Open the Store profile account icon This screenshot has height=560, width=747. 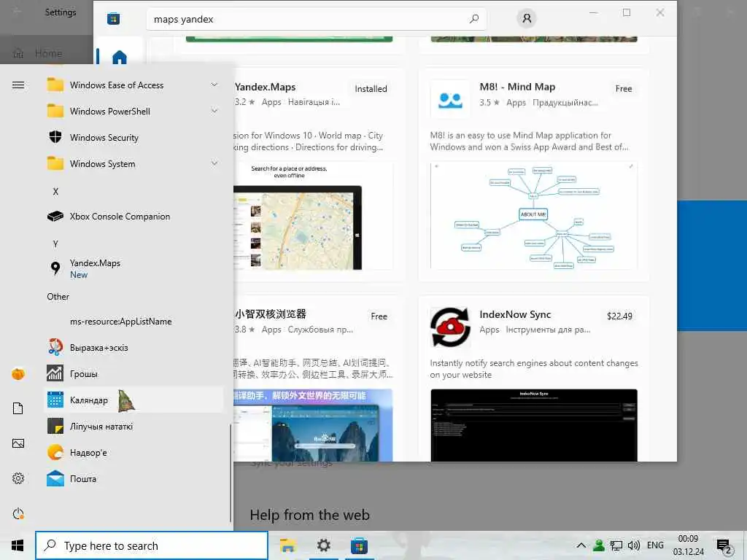coord(527,18)
